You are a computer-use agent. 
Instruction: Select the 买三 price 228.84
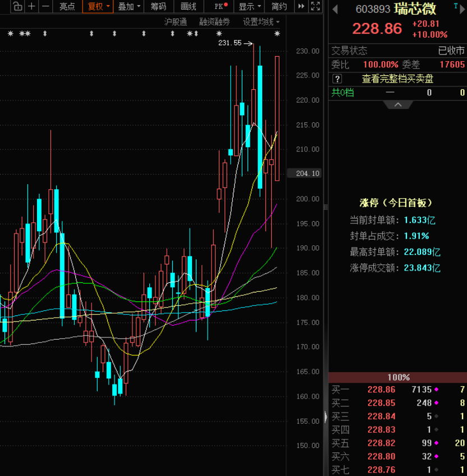pos(381,416)
